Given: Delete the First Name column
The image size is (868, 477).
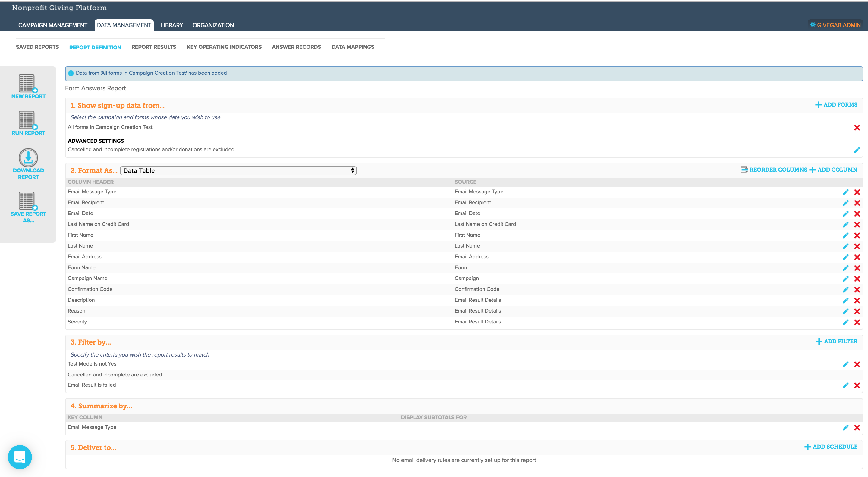Looking at the screenshot, I should 857,235.
